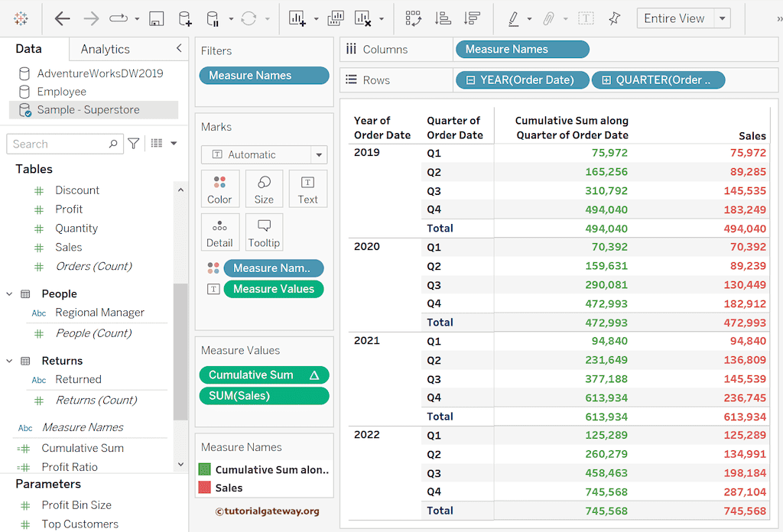This screenshot has height=532, width=783.
Task: Click the Detail button on Marks card
Action: pos(220,232)
